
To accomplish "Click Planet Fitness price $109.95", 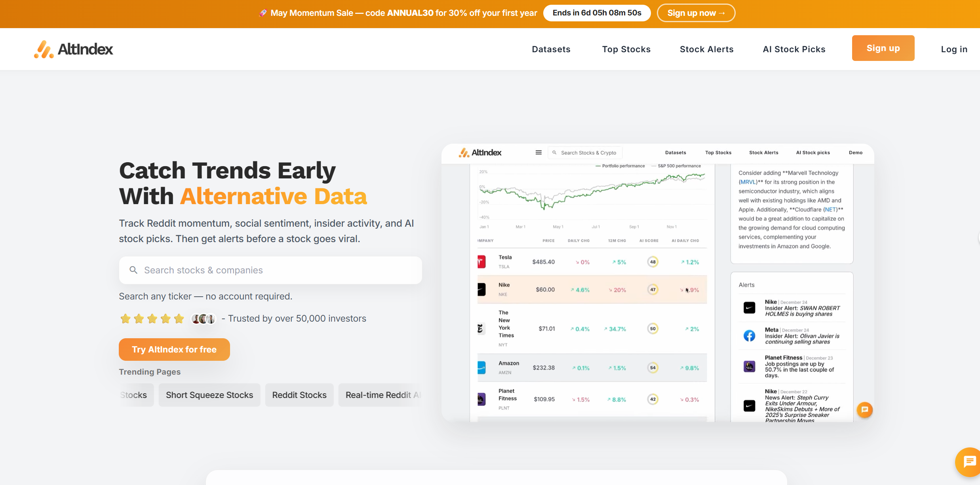I will click(544, 399).
